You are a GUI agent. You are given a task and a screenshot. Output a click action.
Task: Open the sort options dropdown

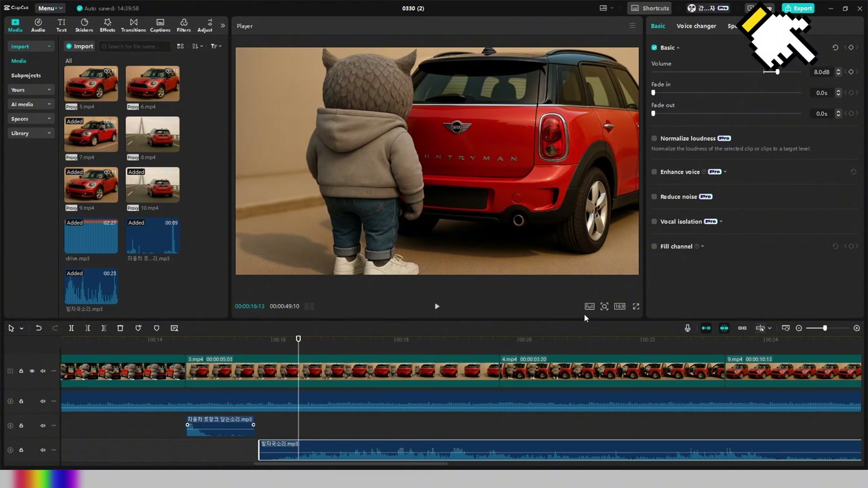198,46
